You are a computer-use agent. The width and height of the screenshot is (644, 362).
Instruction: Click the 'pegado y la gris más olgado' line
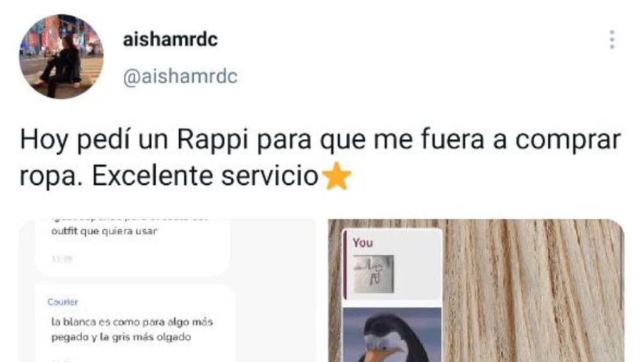point(121,337)
